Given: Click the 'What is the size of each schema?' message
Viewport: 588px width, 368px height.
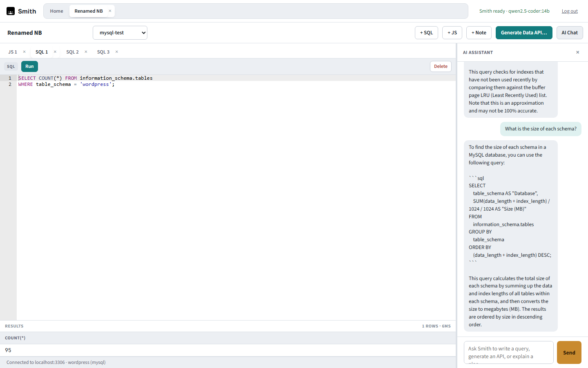Looking at the screenshot, I should click(541, 129).
